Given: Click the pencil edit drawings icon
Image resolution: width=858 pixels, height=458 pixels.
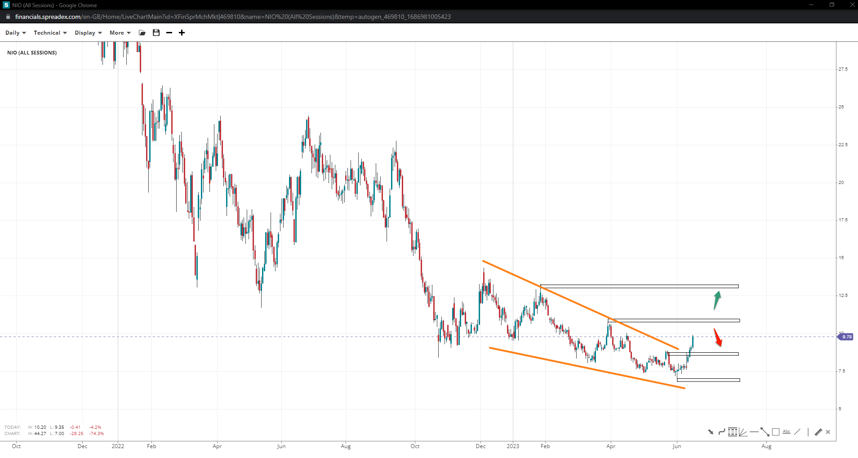Looking at the screenshot, I should point(818,432).
